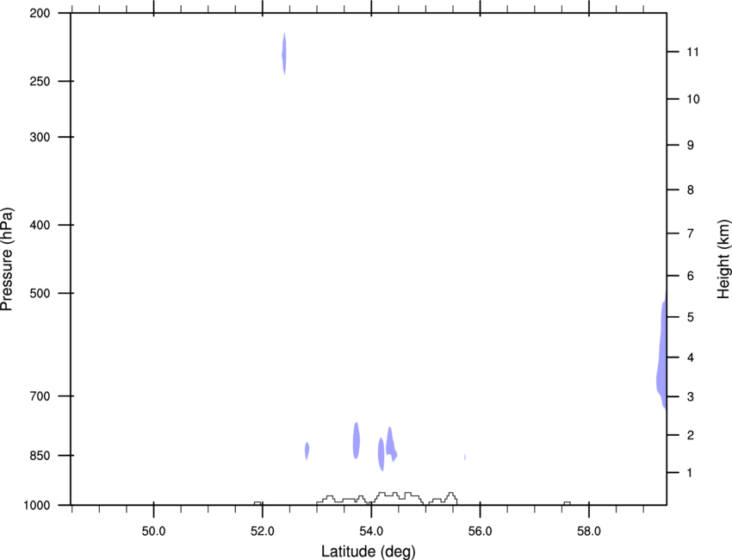732x560 pixels.
Task: Select the 500 pressure tick label
Action: [x=40, y=293]
